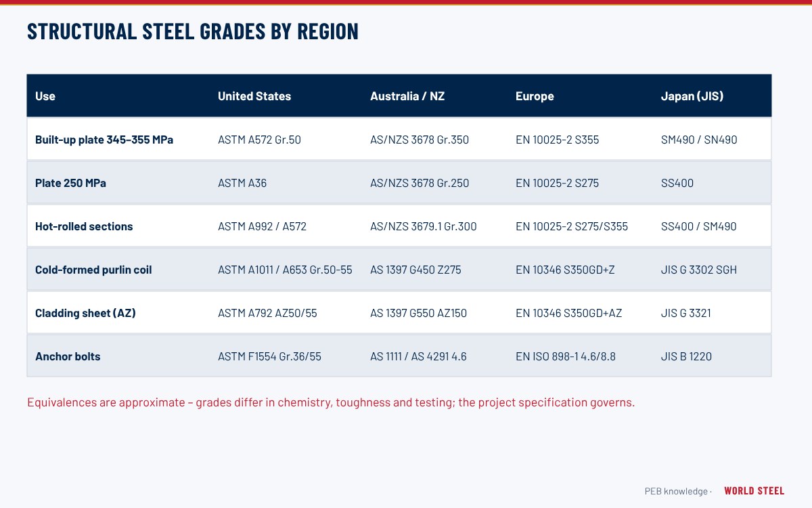Select the 'Australia / NZ' column header
The width and height of the screenshot is (812, 508).
point(407,96)
